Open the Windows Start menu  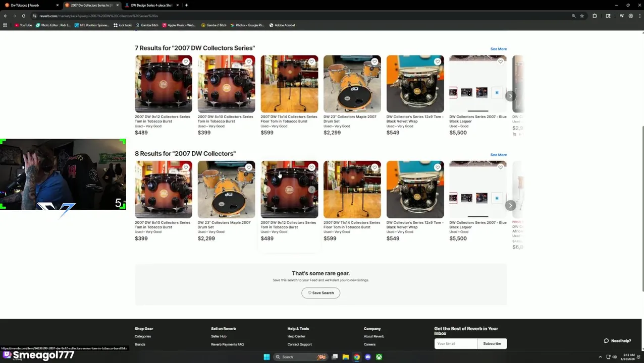point(266,357)
